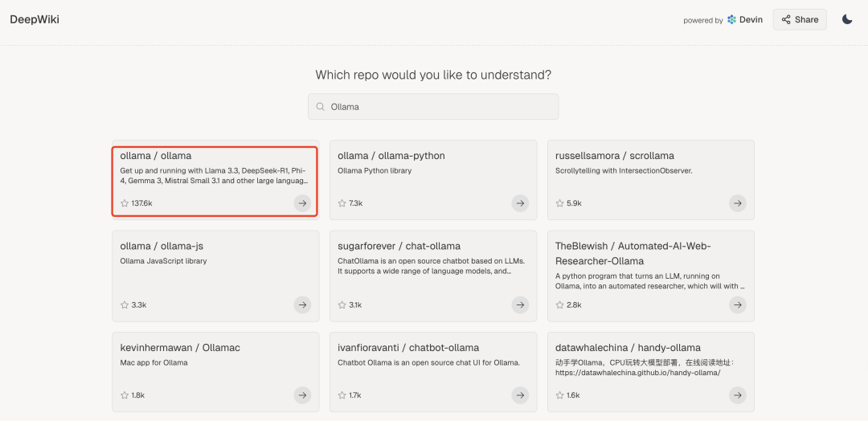Screen dimensions: 868x421
Task: Click the 'Get up and running with Llama 3.3' description
Action: click(x=215, y=176)
